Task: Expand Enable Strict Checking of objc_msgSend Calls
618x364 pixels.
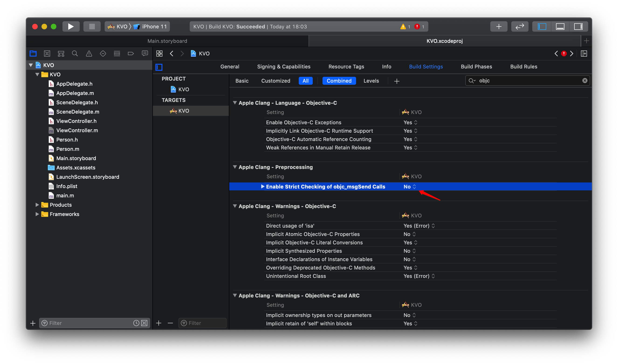Action: click(x=262, y=186)
